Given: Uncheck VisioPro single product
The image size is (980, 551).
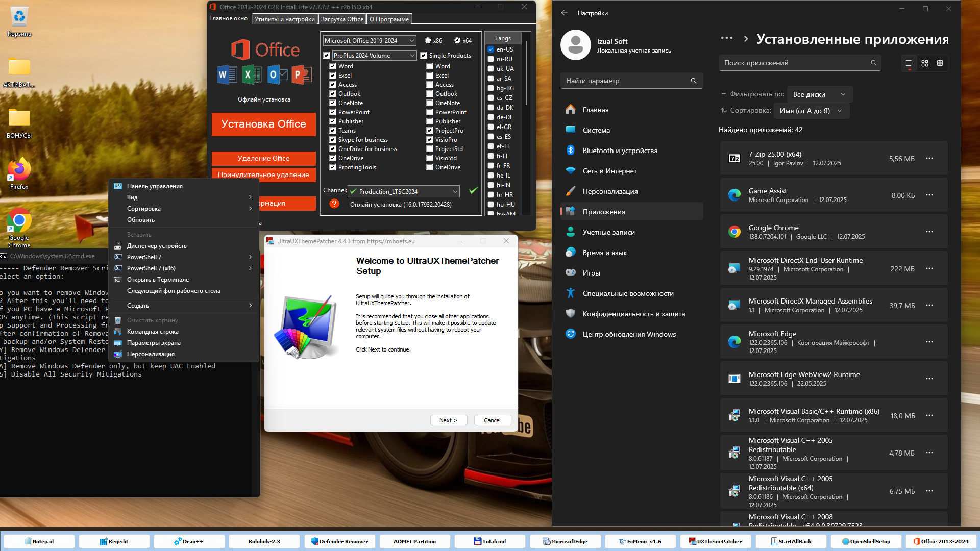Looking at the screenshot, I should click(430, 140).
